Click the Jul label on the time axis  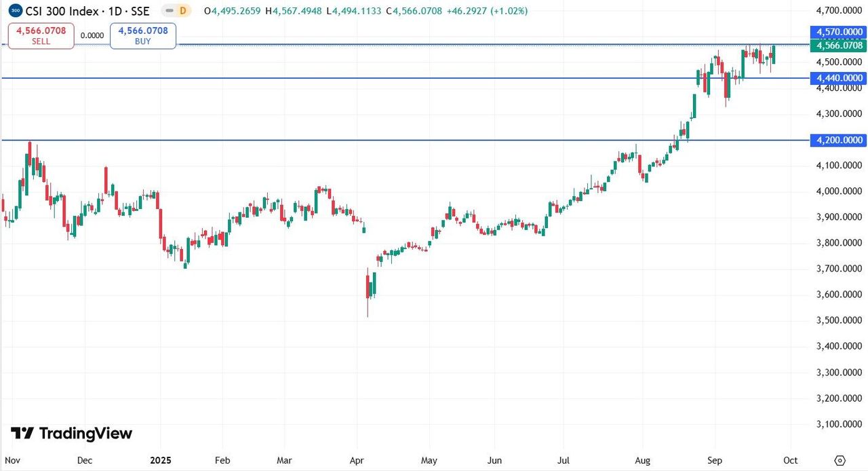564,460
